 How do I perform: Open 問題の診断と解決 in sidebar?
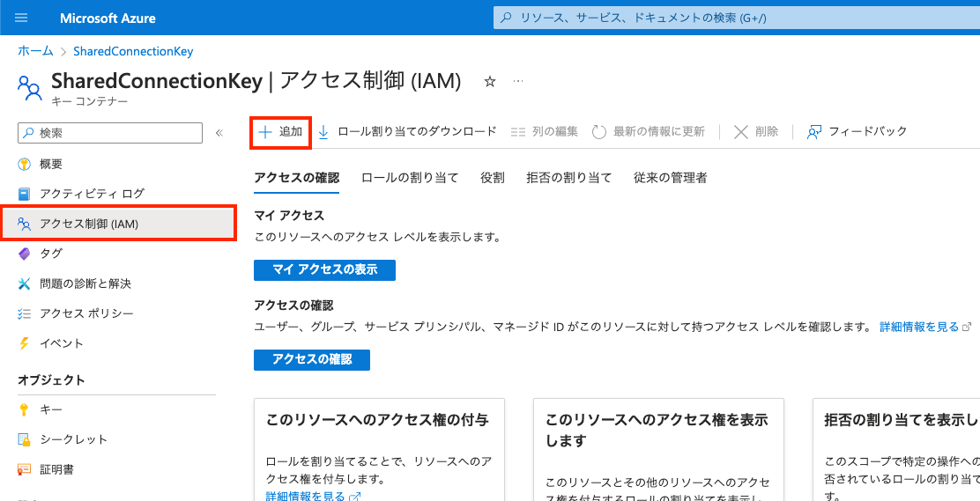click(x=85, y=284)
